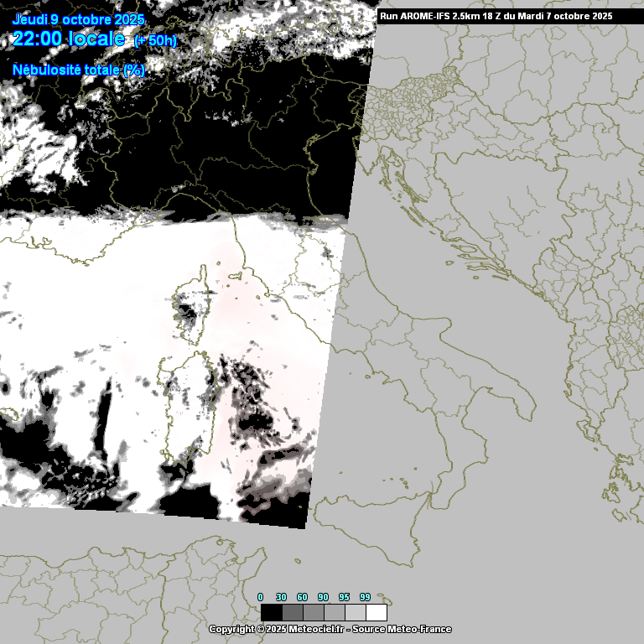Click the dark gray 30% legend swatch
644x644 pixels.
[292, 612]
